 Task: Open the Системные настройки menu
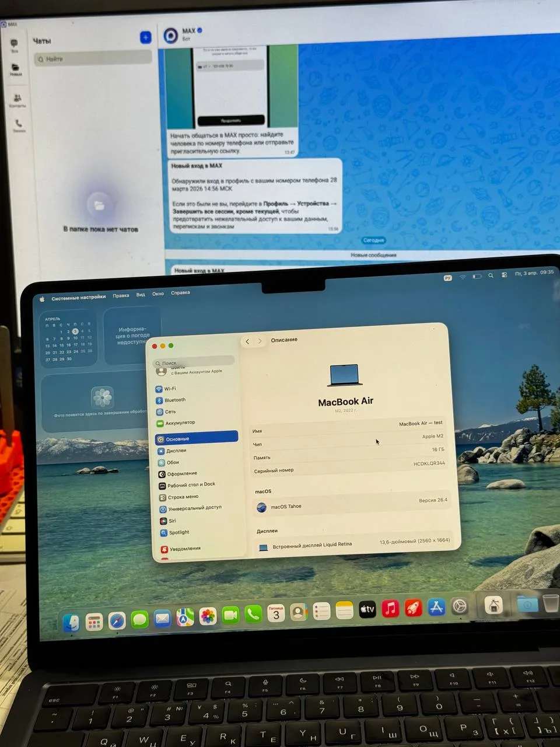tap(79, 298)
